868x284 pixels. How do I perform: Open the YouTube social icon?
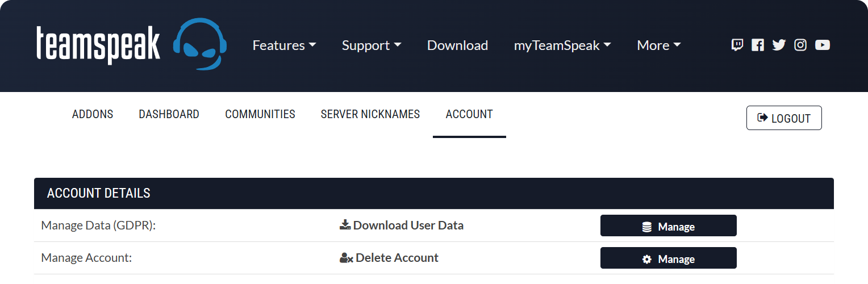[x=823, y=45]
